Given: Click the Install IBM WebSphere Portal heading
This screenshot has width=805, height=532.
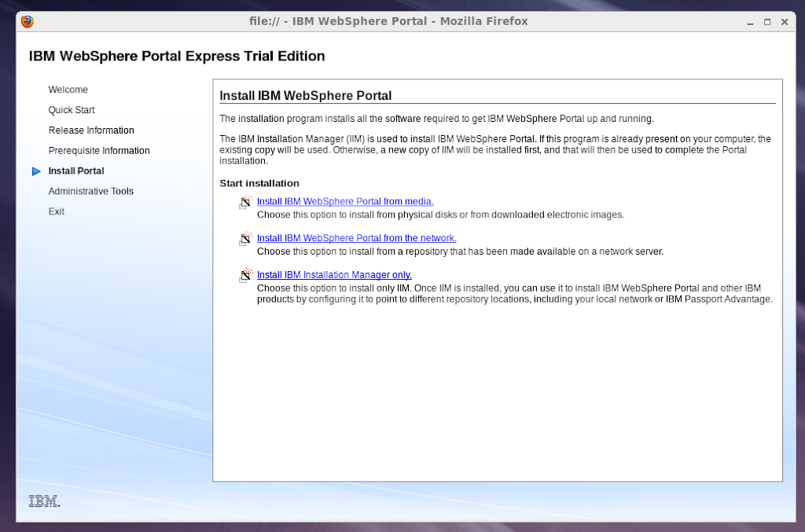Looking at the screenshot, I should [x=305, y=96].
